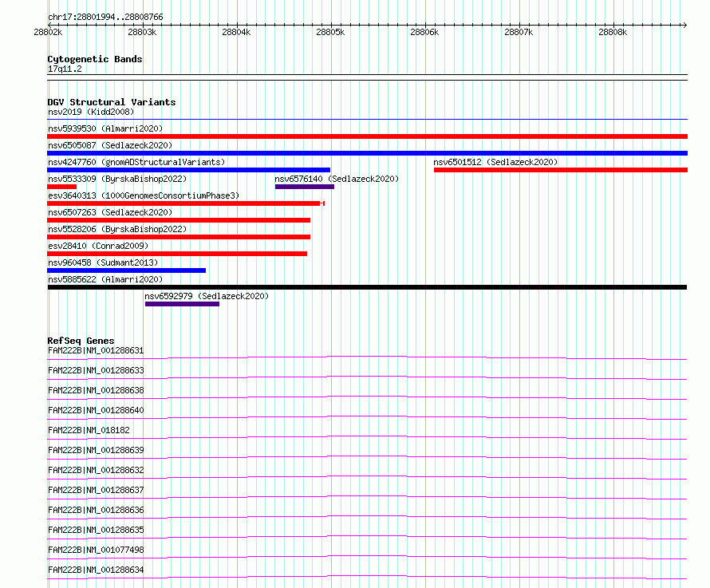Open the esv3640313 1000Genomes red bar
This screenshot has width=710, height=588.
[186, 203]
